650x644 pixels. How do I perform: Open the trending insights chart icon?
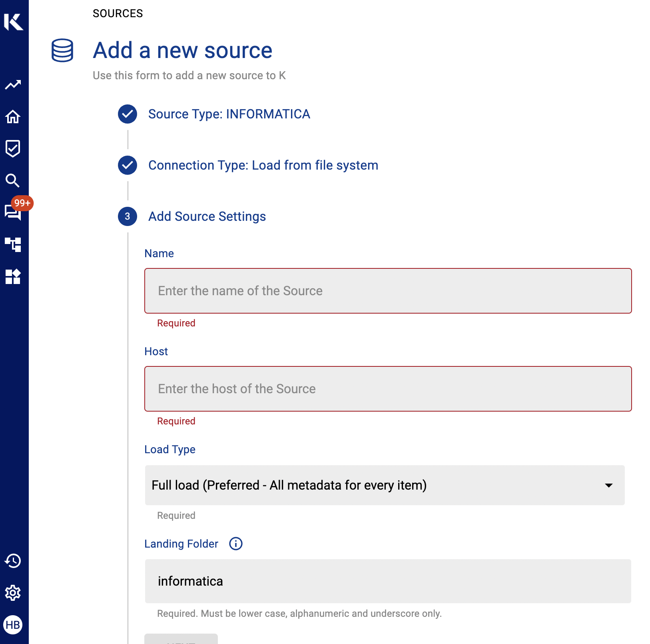click(13, 85)
